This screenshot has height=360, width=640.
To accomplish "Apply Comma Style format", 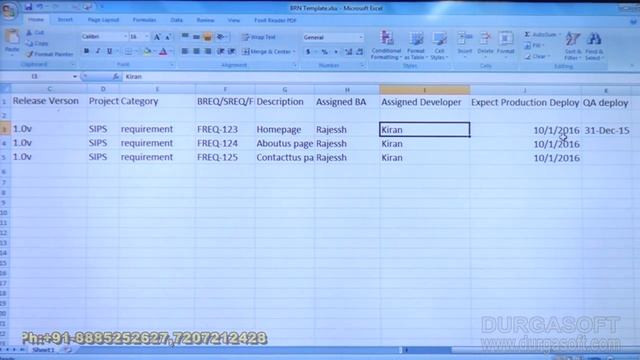I will tap(336, 52).
